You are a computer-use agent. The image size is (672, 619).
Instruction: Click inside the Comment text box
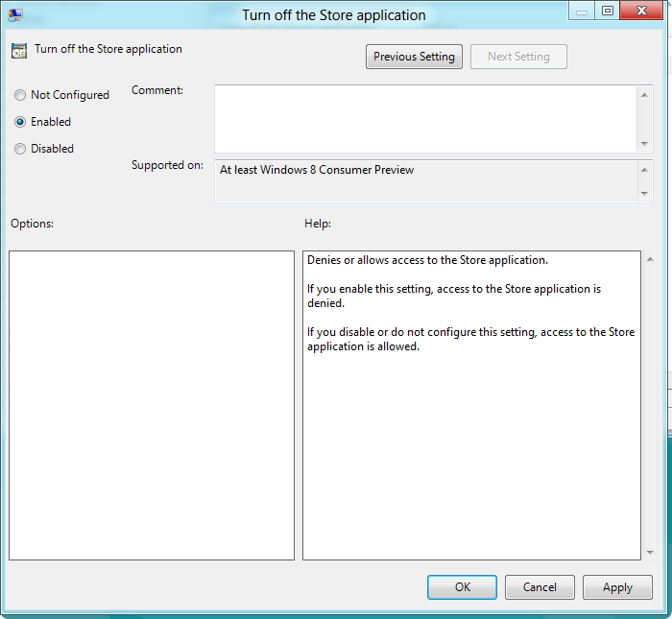[425, 119]
